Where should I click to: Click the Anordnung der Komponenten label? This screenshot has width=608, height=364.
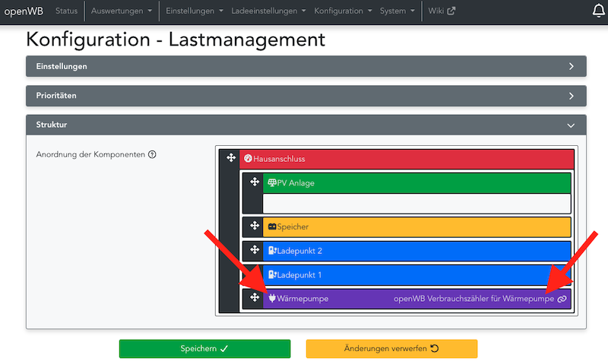90,155
